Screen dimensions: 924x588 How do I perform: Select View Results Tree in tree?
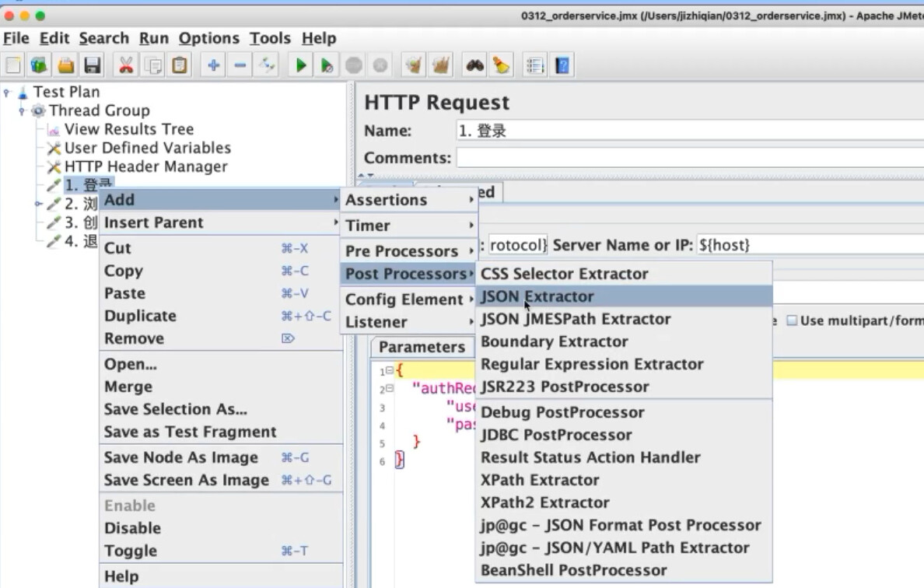[129, 129]
